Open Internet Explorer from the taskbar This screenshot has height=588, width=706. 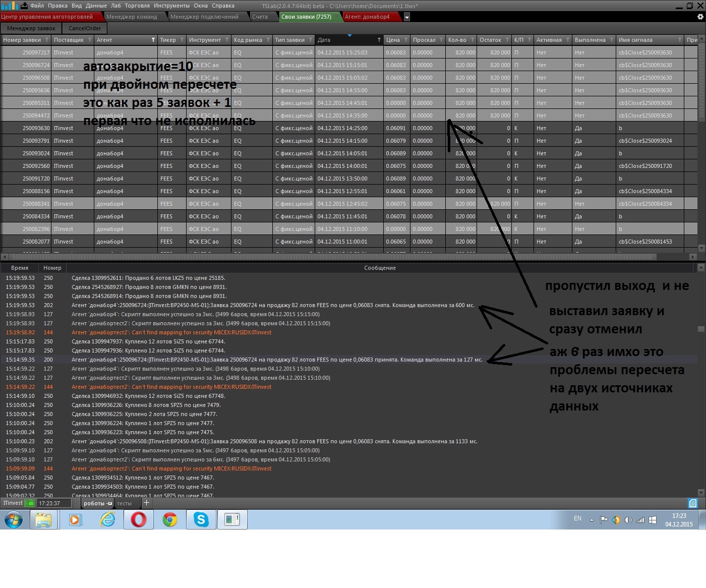(x=107, y=519)
